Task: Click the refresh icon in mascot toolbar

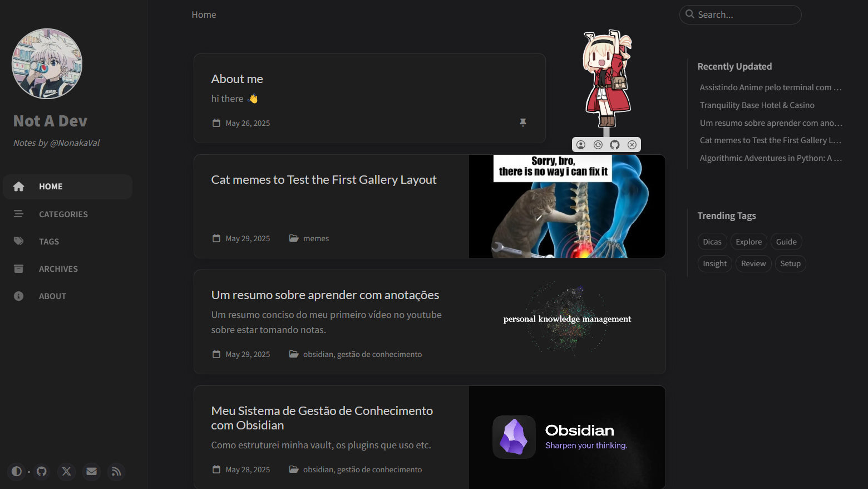Action: pyautogui.click(x=598, y=145)
